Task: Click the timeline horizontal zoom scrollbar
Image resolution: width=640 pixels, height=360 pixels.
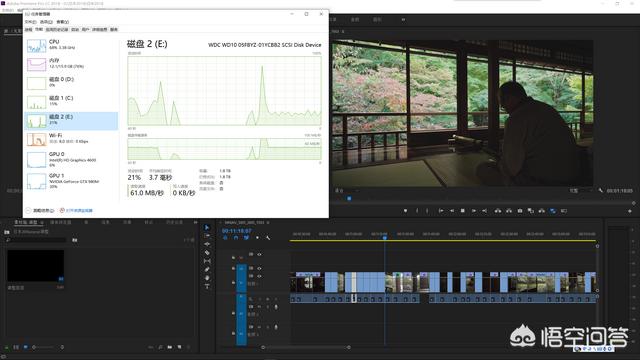Action: (306, 347)
